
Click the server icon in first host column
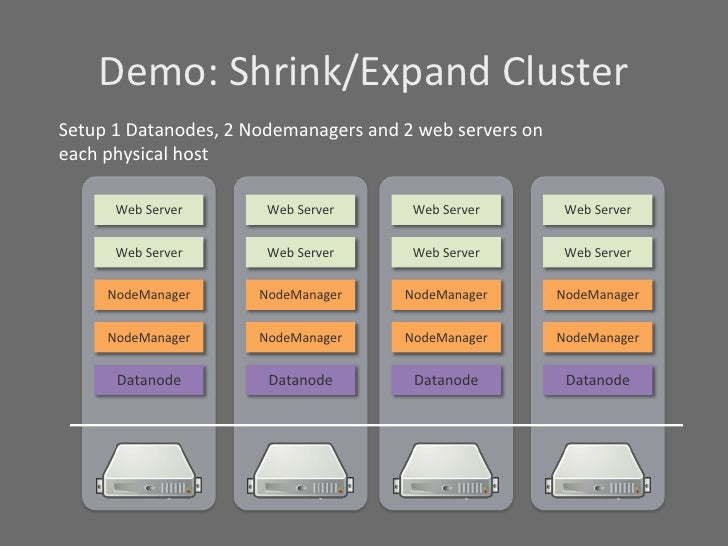coord(149,470)
